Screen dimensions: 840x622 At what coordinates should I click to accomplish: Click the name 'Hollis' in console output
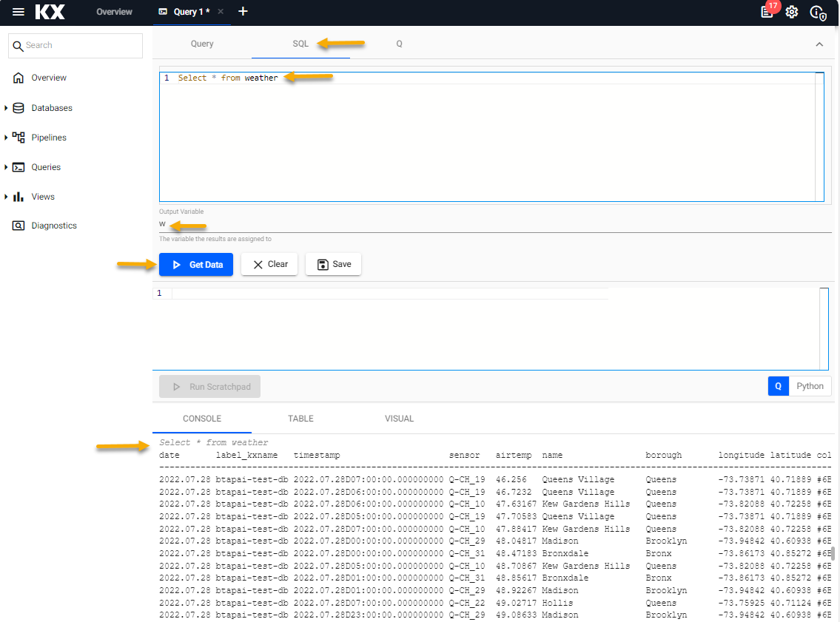tap(557, 603)
